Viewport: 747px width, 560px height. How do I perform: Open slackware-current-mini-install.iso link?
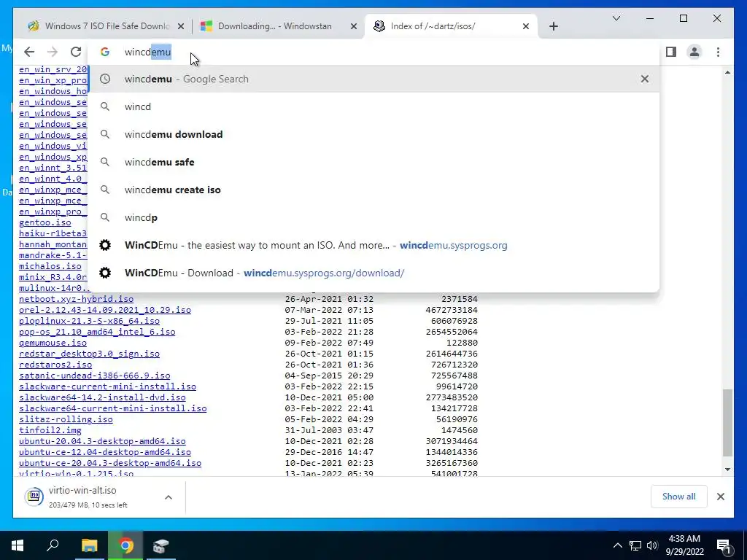pos(108,386)
